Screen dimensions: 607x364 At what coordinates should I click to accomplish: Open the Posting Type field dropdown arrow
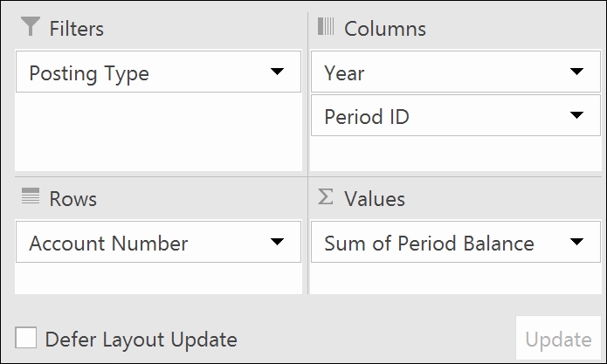[x=277, y=72]
